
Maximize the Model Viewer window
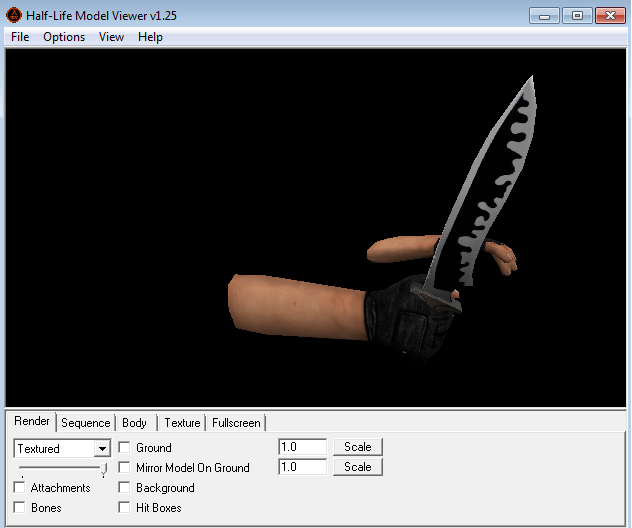click(x=577, y=16)
